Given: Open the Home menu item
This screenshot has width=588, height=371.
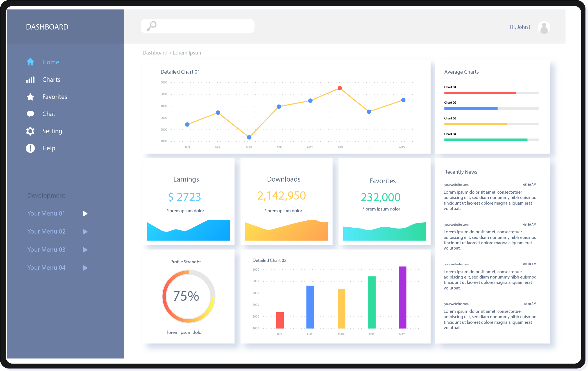Looking at the screenshot, I should pyautogui.click(x=51, y=62).
